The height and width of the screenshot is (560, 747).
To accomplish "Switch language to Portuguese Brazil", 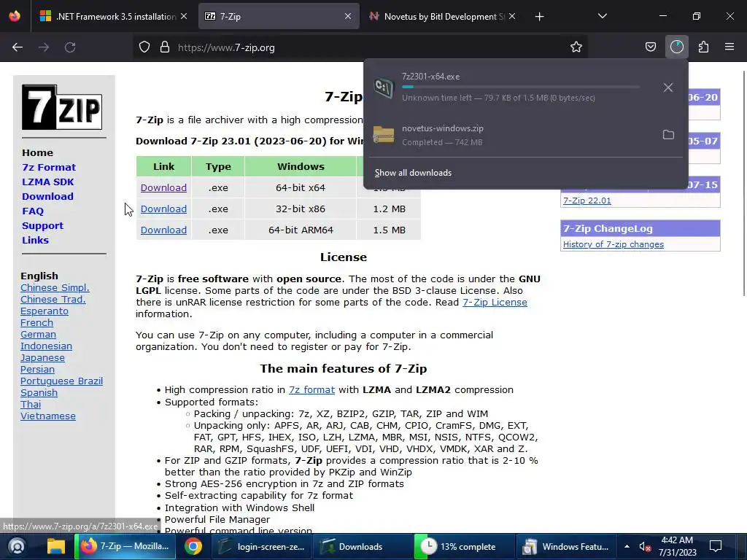I will (61, 381).
